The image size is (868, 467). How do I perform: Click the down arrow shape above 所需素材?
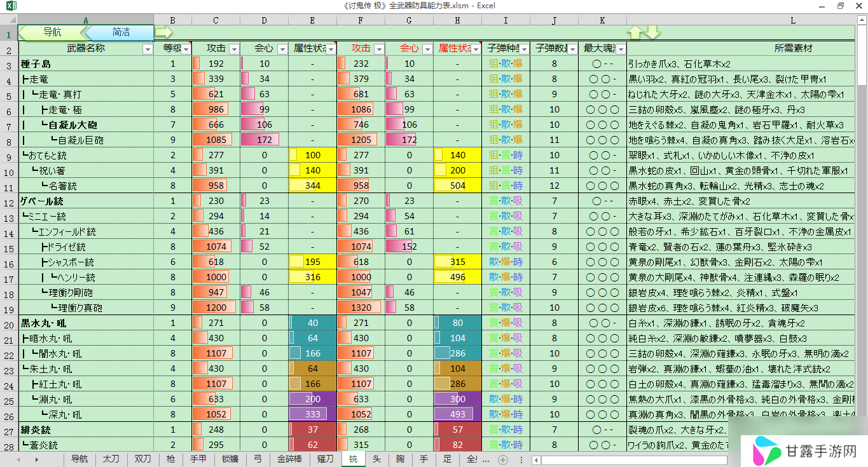(653, 32)
